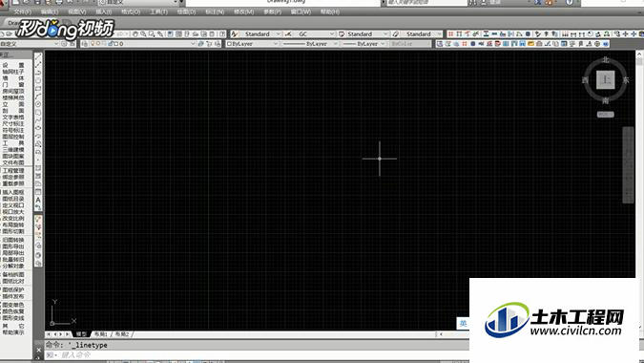Click 帮助演示 in the left panel
The image size is (644, 363).
point(13,332)
